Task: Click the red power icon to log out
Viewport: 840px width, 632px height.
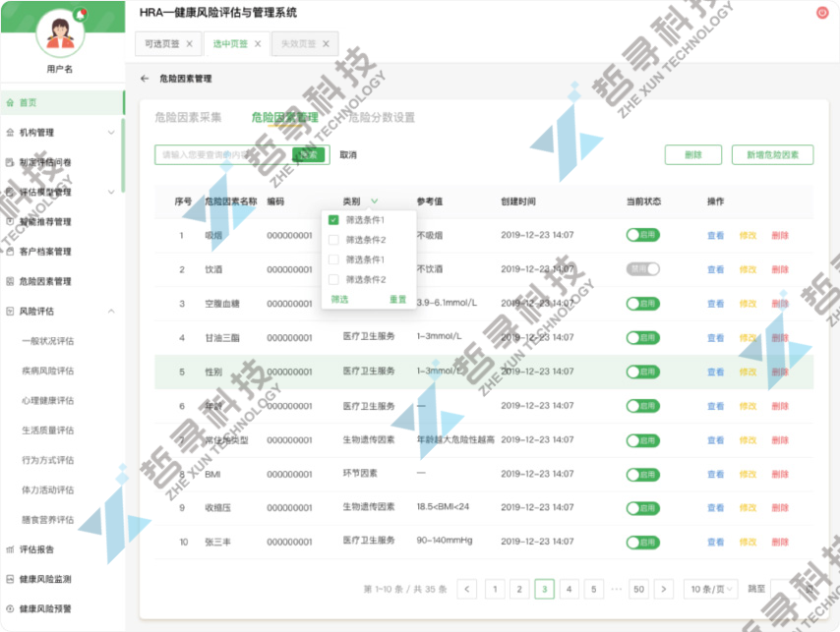Action: 822,13
